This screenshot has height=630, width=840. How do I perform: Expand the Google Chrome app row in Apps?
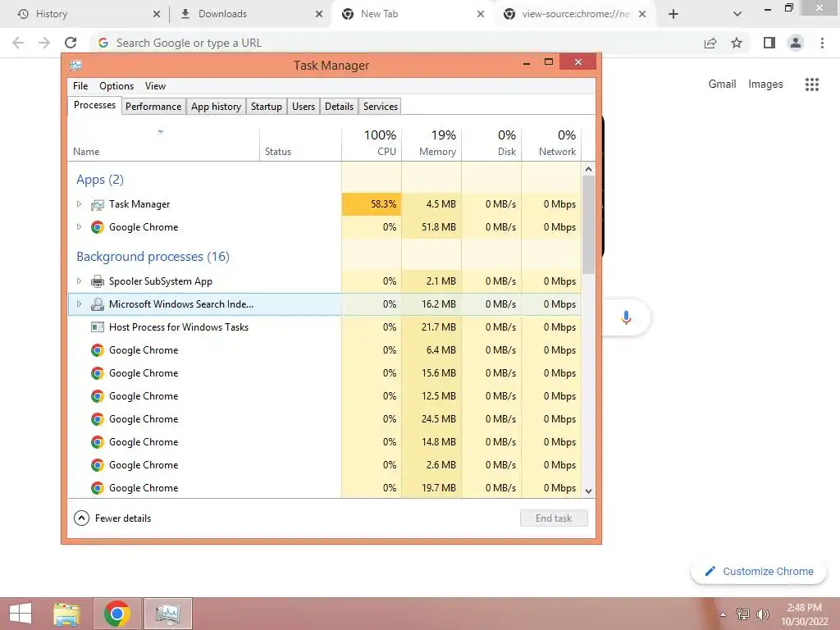click(x=80, y=227)
